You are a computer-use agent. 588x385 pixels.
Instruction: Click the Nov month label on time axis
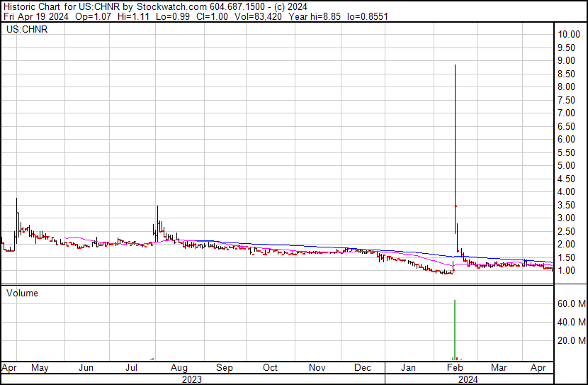point(317,368)
